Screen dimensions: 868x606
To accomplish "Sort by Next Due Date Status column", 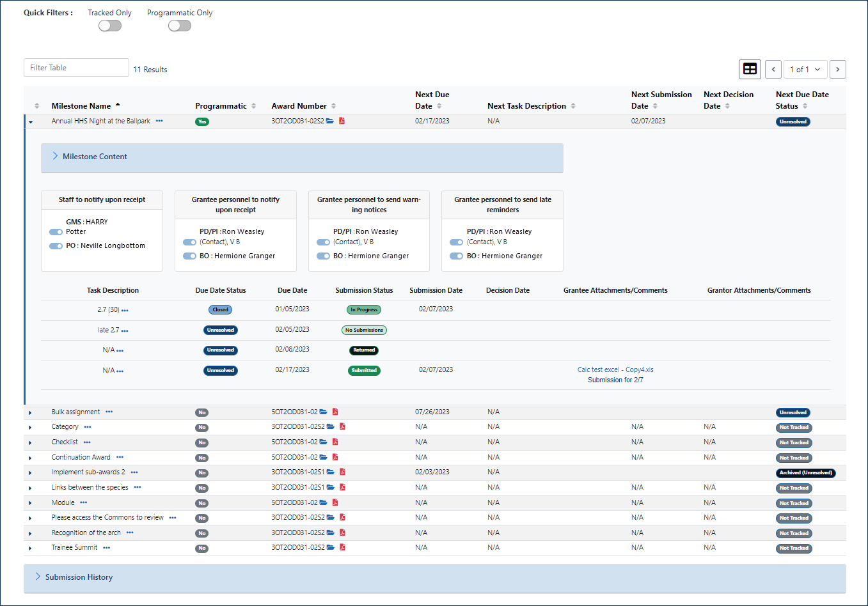I will click(x=805, y=106).
